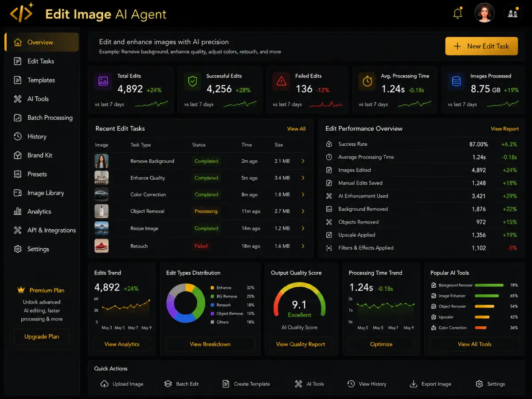The image size is (532, 399).
Task: Open the Remove Background portrait thumbnail
Action: point(102,161)
